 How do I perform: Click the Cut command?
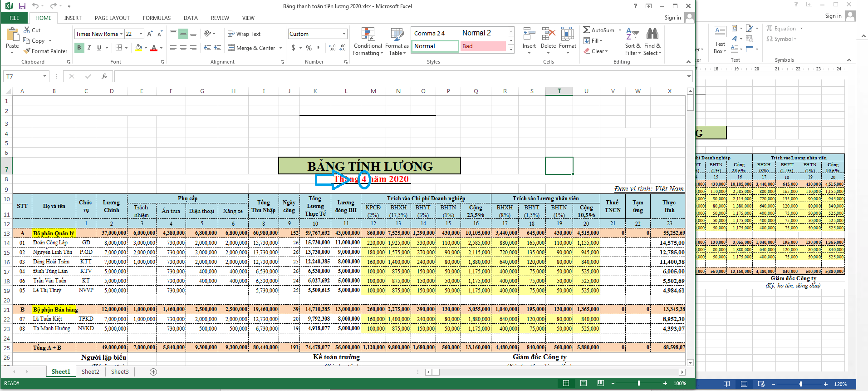click(32, 30)
